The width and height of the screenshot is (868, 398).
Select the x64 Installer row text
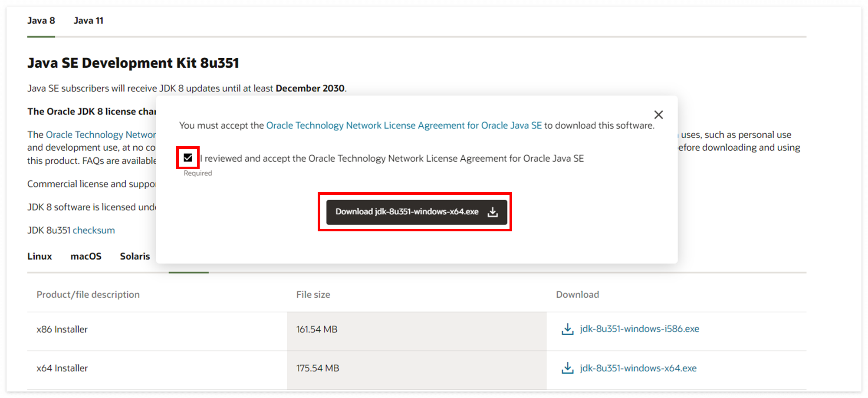[62, 368]
